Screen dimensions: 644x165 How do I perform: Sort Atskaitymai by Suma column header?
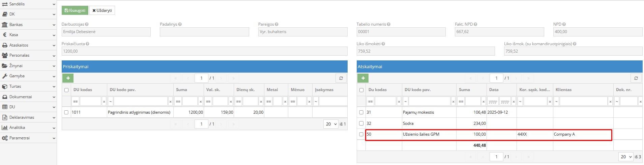click(464, 90)
